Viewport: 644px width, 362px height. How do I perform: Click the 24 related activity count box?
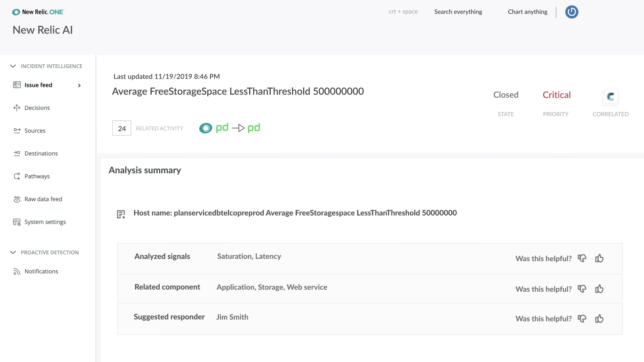[x=122, y=128]
